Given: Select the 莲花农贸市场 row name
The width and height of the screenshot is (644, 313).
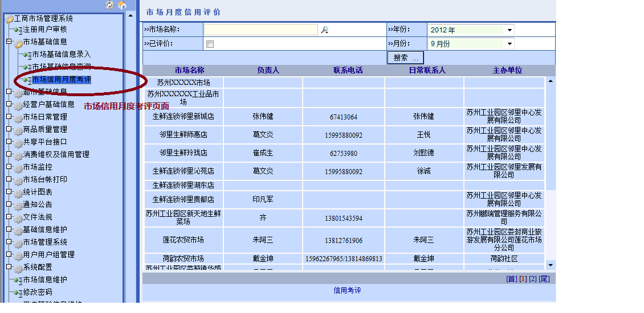Looking at the screenshot, I should (x=183, y=240).
